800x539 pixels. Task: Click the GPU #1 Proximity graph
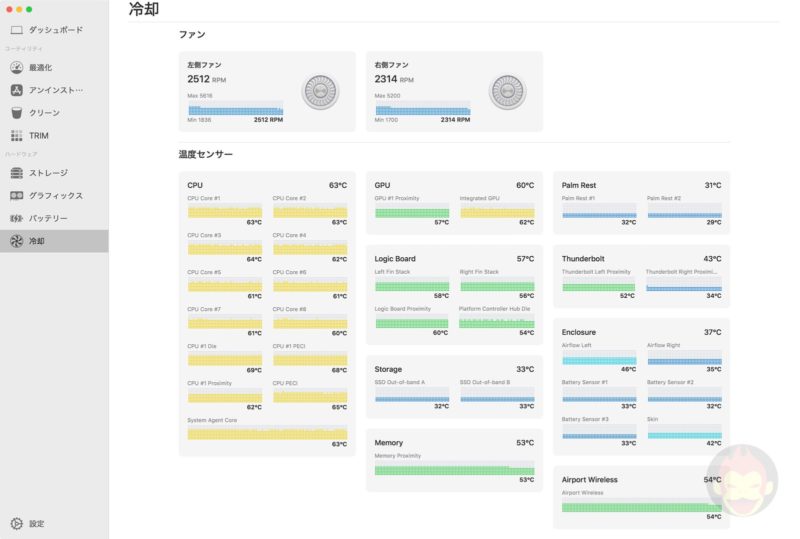[412, 211]
